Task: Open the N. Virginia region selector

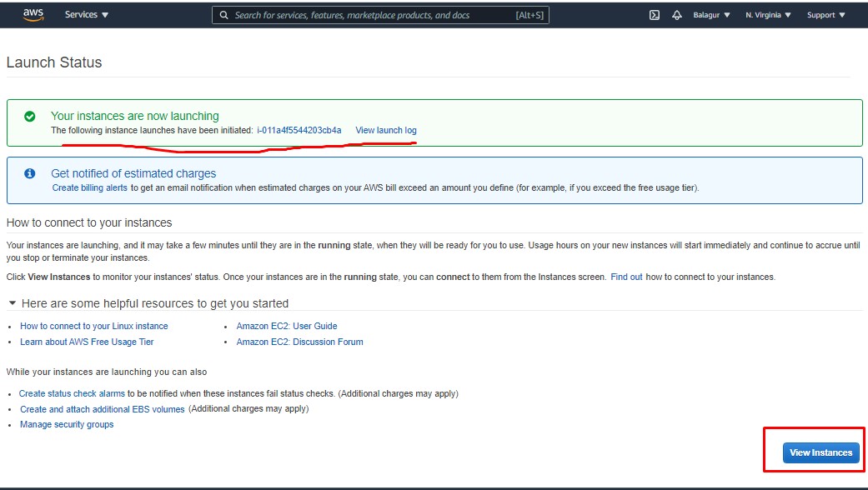Action: 765,14
